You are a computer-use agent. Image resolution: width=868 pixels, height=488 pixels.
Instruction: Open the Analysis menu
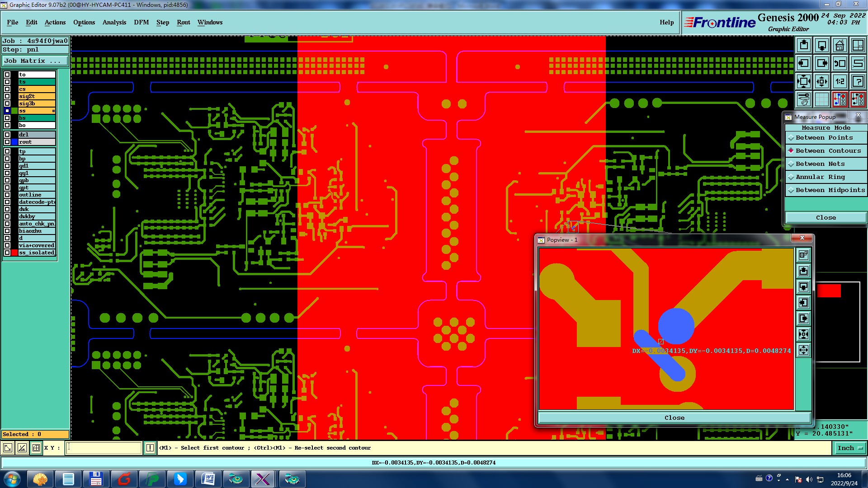click(x=114, y=22)
